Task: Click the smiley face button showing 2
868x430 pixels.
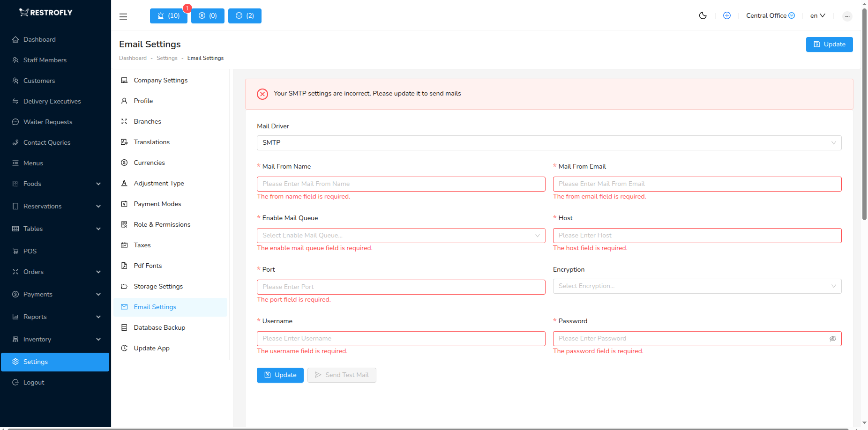Action: (245, 16)
